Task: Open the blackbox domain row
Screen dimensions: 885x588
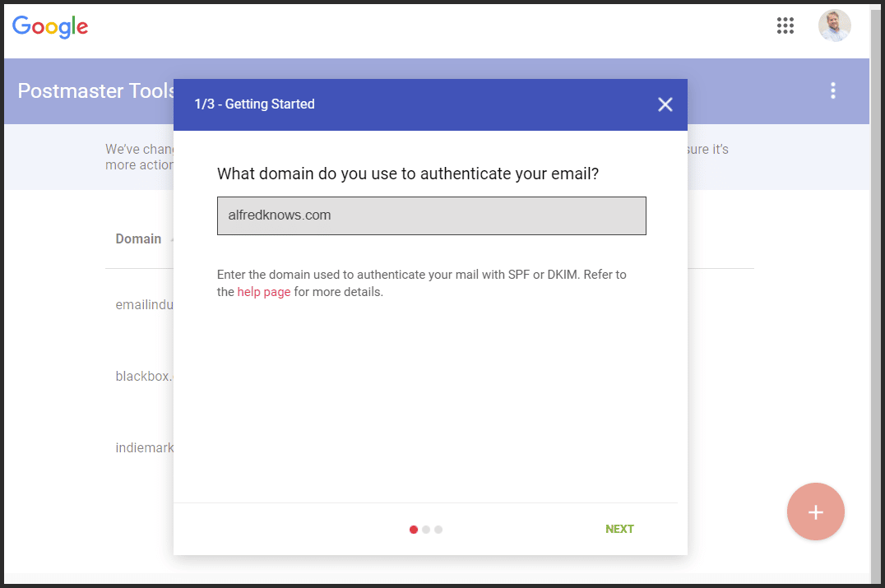Action: (143, 376)
